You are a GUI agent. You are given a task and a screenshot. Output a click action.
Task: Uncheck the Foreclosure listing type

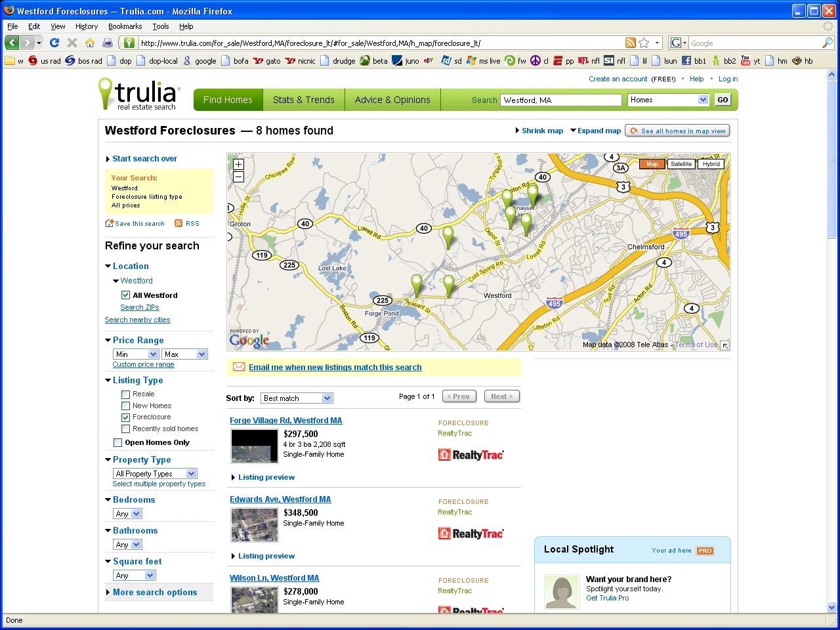[125, 417]
